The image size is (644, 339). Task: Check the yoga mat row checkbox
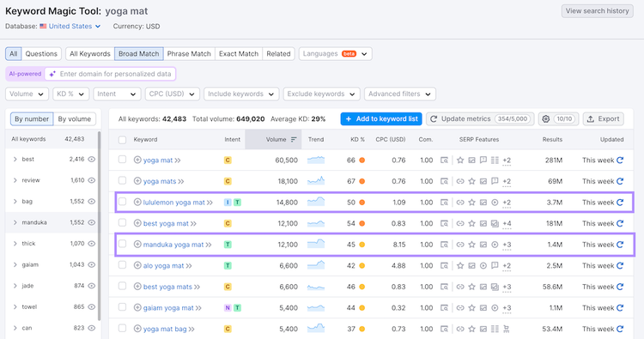tap(123, 160)
